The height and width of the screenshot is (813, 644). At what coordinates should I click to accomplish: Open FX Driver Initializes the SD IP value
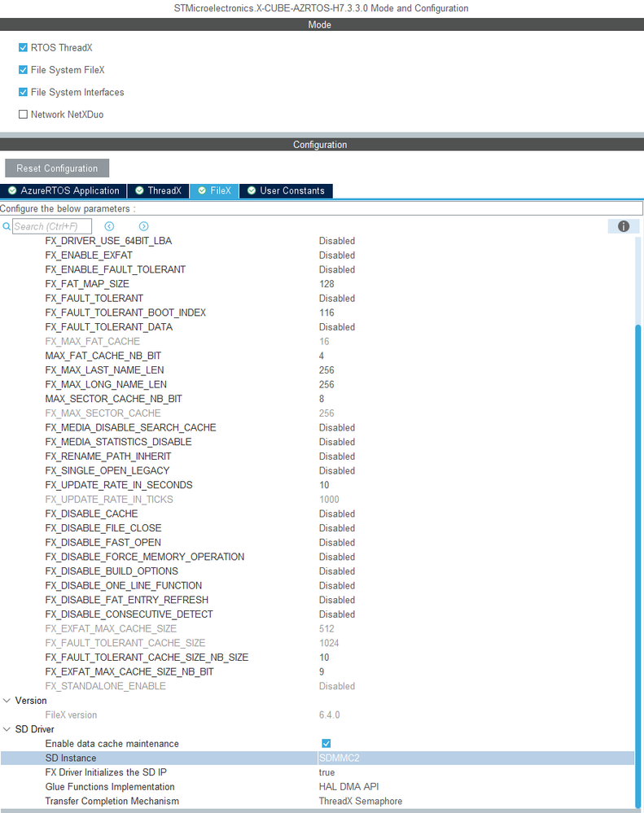[326, 772]
